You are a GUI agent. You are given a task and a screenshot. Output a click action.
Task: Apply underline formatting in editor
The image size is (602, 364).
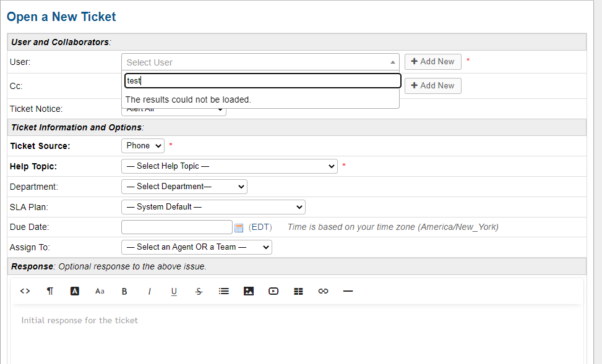click(x=174, y=291)
